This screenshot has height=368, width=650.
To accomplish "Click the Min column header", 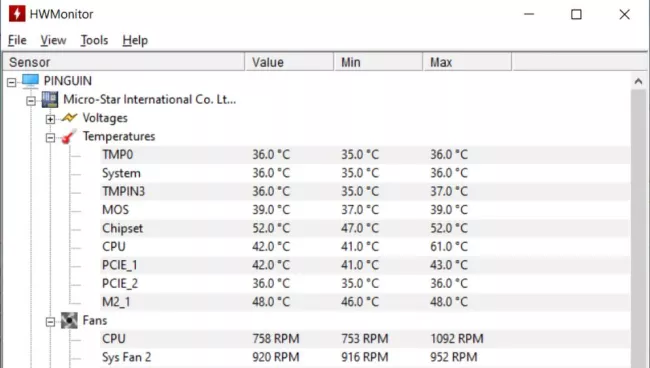I will point(378,62).
